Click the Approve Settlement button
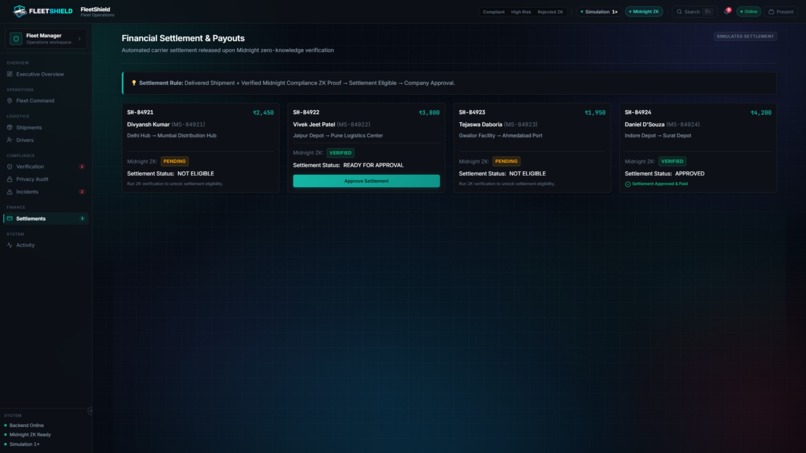Screen dimensions: 806x453 click(x=366, y=181)
